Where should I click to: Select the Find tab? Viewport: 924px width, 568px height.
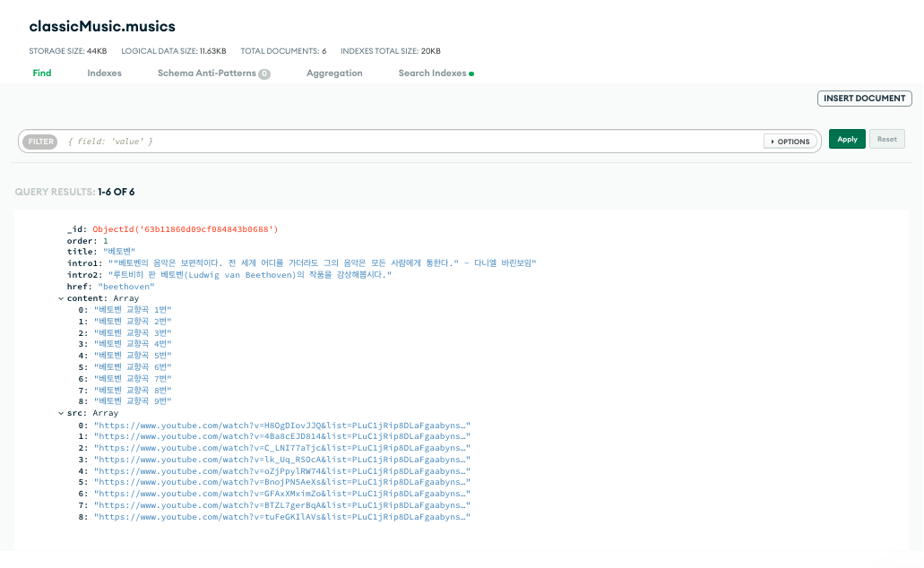tap(41, 73)
